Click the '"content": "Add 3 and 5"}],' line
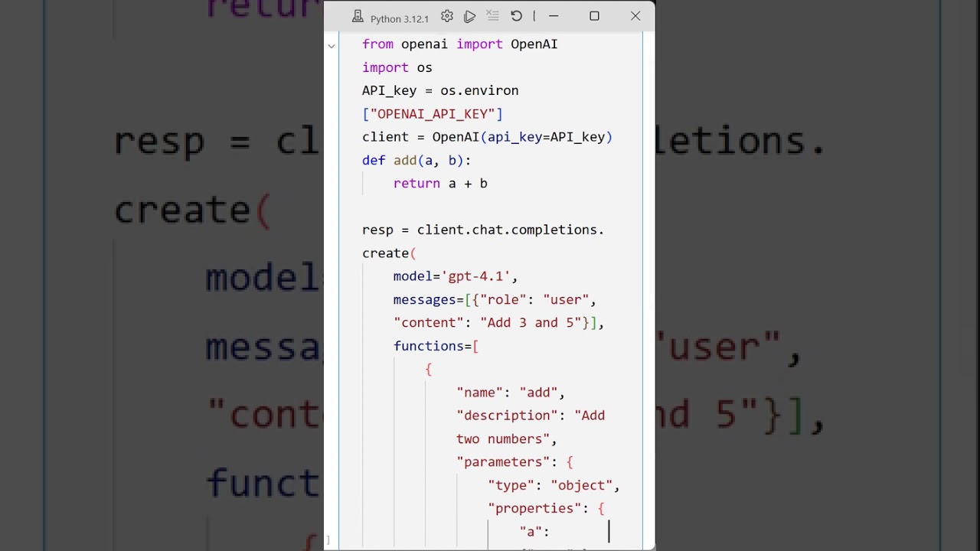The height and width of the screenshot is (551, 980). (x=498, y=323)
